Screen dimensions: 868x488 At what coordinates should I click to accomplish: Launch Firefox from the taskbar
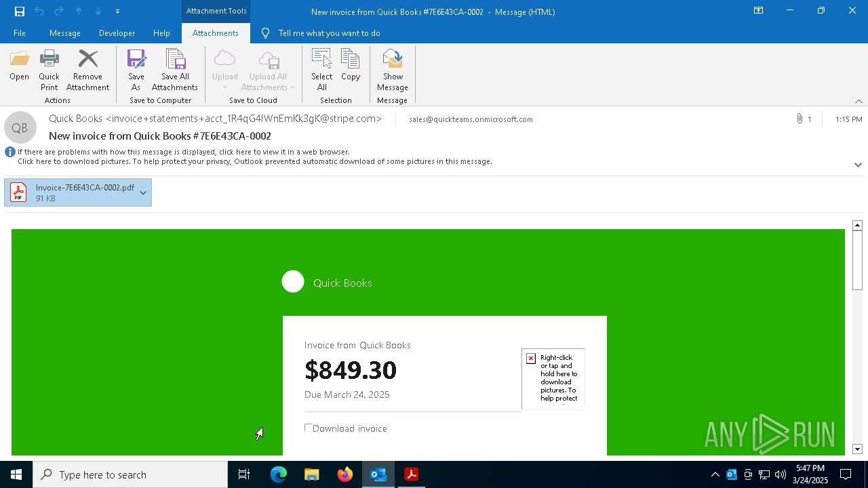(x=345, y=474)
